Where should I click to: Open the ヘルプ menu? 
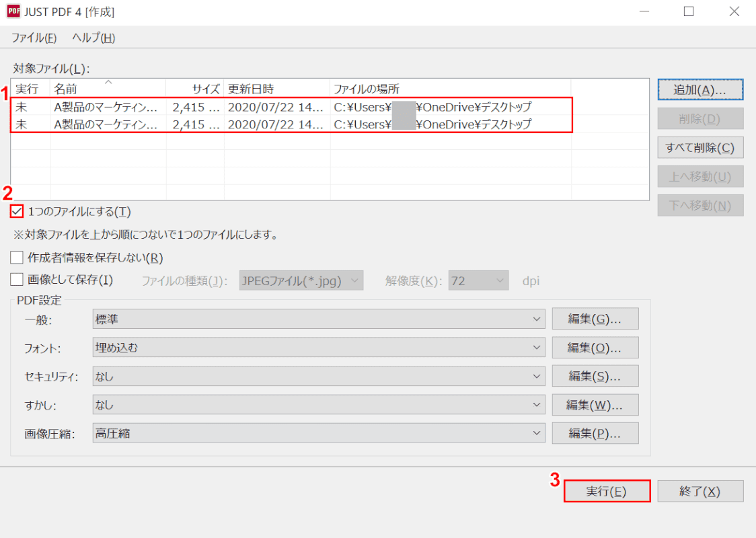(93, 38)
